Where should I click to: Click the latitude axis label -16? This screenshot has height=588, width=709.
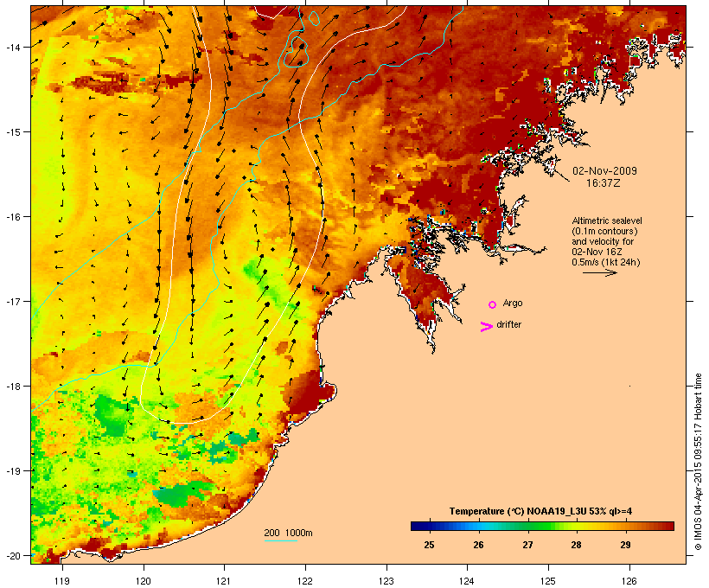(x=12, y=216)
